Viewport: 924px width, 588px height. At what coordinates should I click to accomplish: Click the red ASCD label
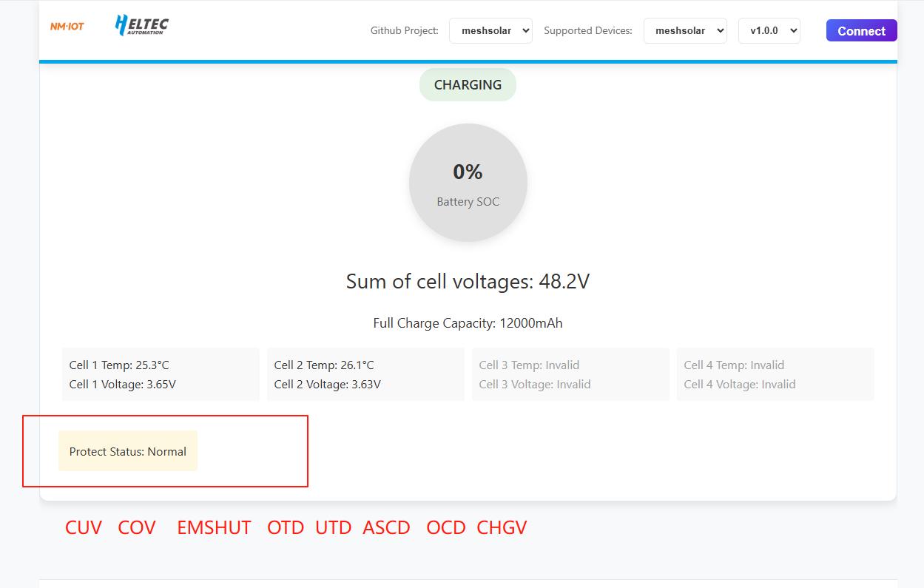coord(386,528)
